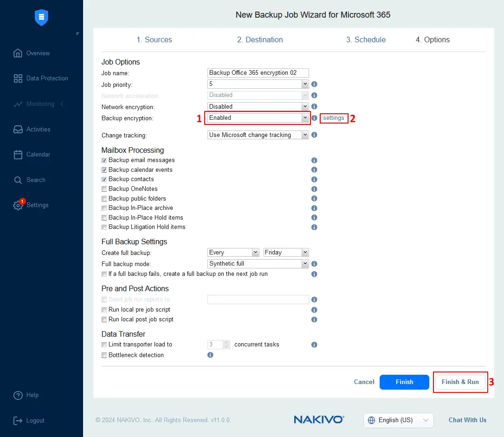This screenshot has width=504, height=437.
Task: Enable Run local post job script
Action: tap(104, 320)
